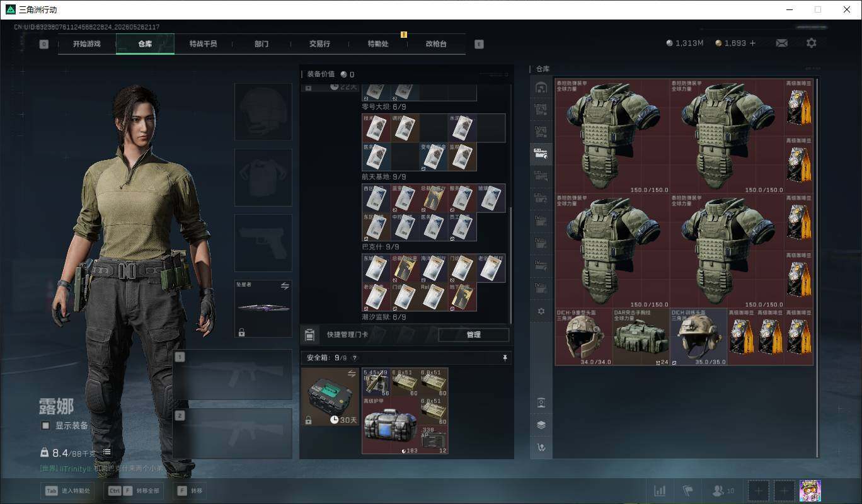Click the E key hint right of the tabs
This screenshot has height=504, width=862.
click(x=479, y=44)
